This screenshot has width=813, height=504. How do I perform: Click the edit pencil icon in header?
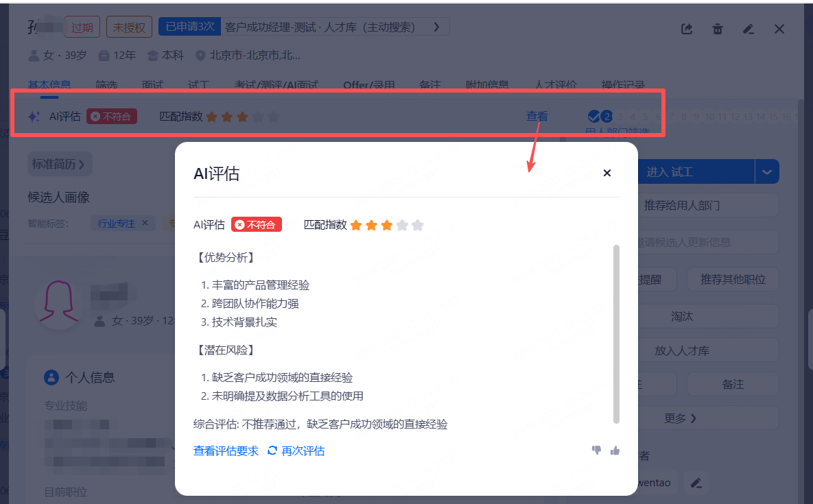point(749,29)
